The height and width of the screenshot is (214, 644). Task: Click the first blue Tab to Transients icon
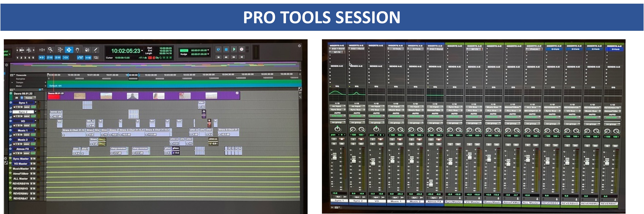(x=42, y=58)
